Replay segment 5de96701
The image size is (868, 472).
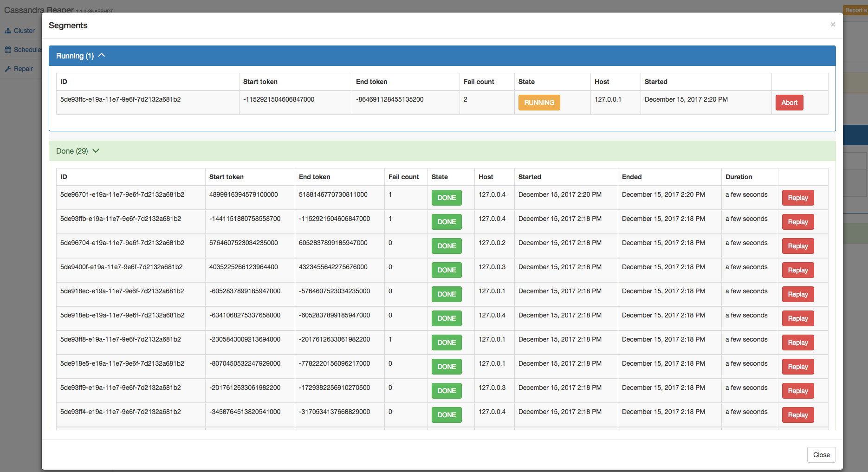(798, 198)
